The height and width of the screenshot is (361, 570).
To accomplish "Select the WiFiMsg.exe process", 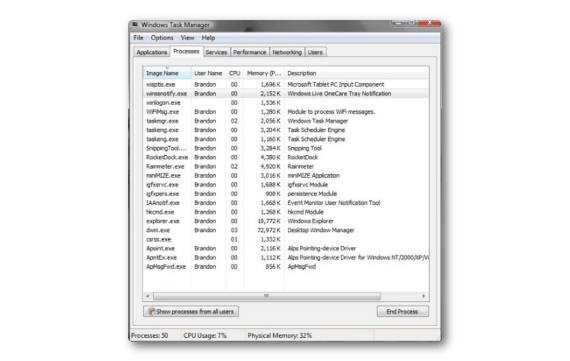I will [286, 112].
